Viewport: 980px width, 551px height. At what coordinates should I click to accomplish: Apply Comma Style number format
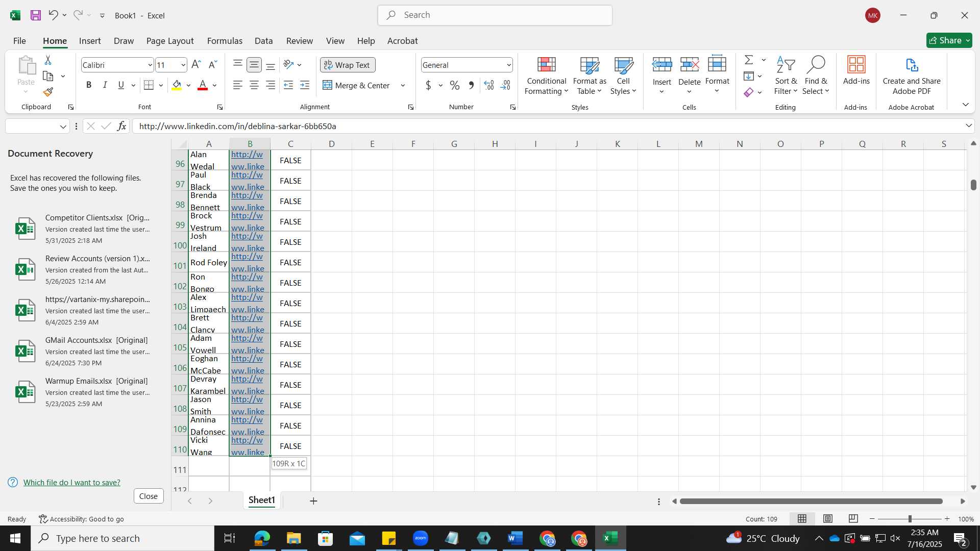[x=471, y=85]
